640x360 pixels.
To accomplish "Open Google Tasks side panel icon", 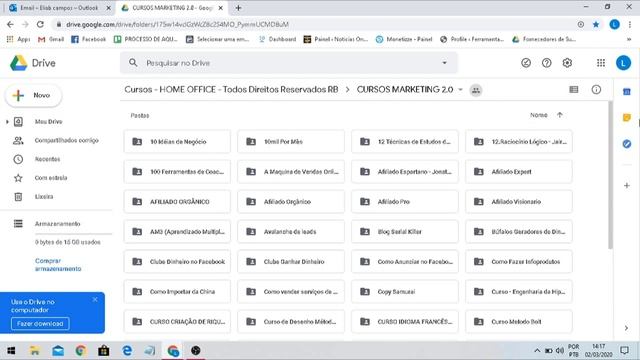I will tap(627, 144).
